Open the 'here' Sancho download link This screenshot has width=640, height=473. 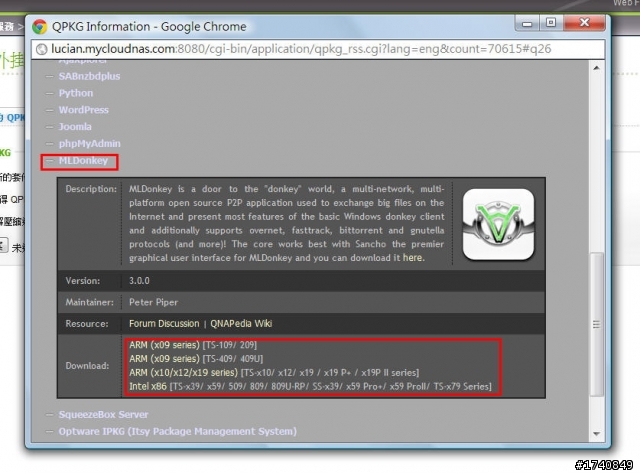pos(413,258)
